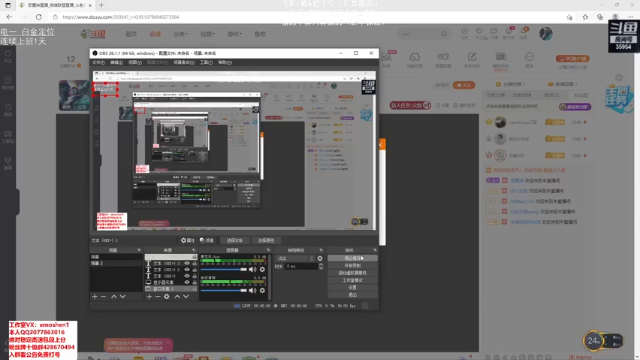This screenshot has width=640, height=360.
Task: Adjust 麦克风/Aux volume slider
Action: tap(224, 269)
